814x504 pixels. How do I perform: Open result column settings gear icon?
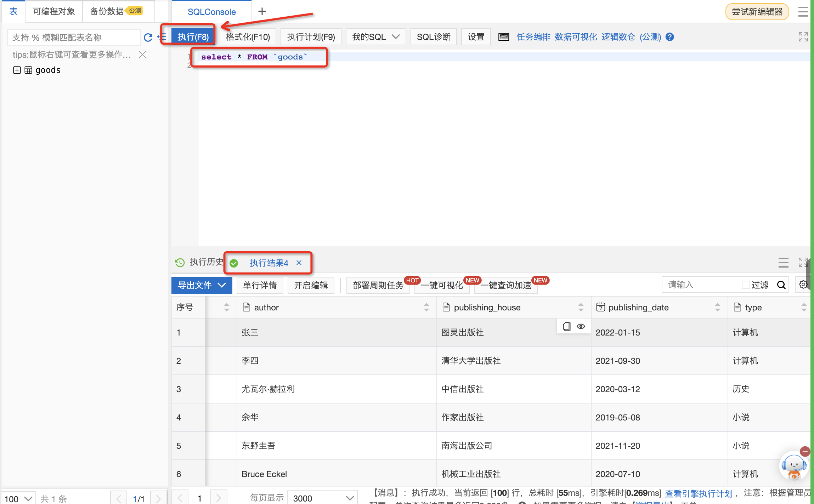coord(803,285)
